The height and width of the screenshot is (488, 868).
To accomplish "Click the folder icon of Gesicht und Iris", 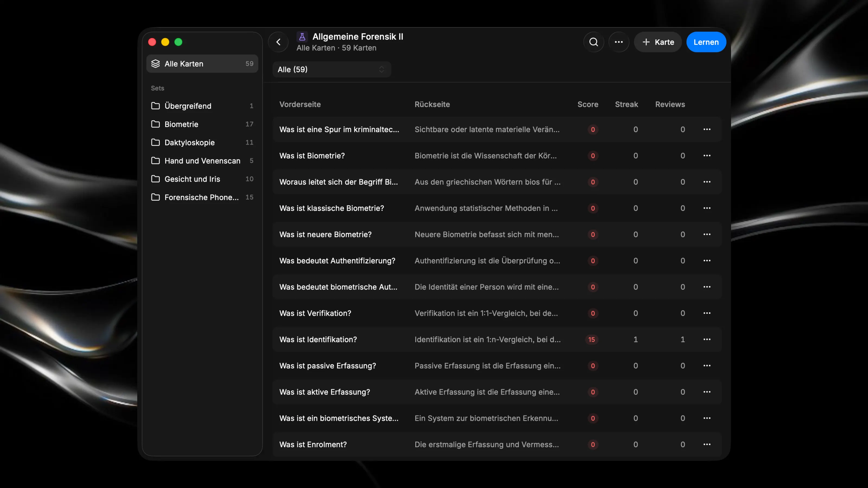I will [155, 179].
